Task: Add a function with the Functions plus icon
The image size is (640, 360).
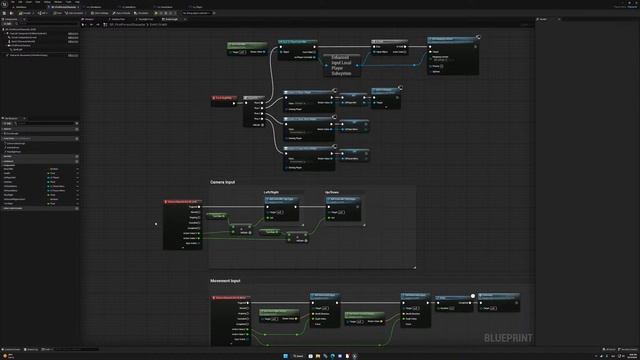Action: [77, 139]
